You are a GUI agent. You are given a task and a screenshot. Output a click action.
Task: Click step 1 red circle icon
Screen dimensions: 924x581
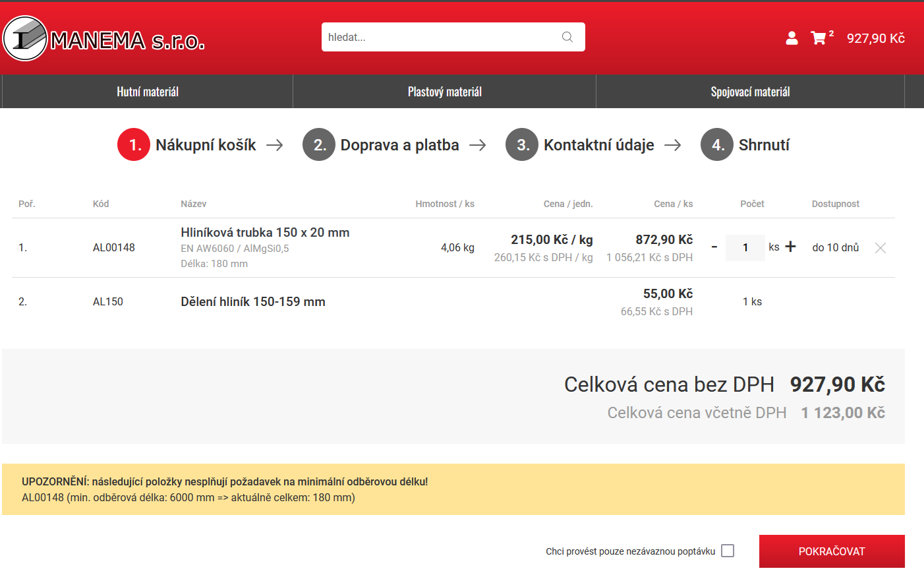pos(134,144)
